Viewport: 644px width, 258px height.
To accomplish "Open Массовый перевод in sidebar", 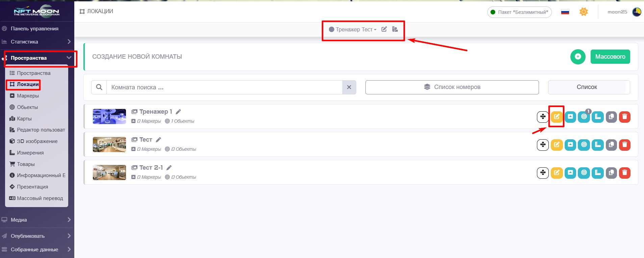I will click(36, 198).
